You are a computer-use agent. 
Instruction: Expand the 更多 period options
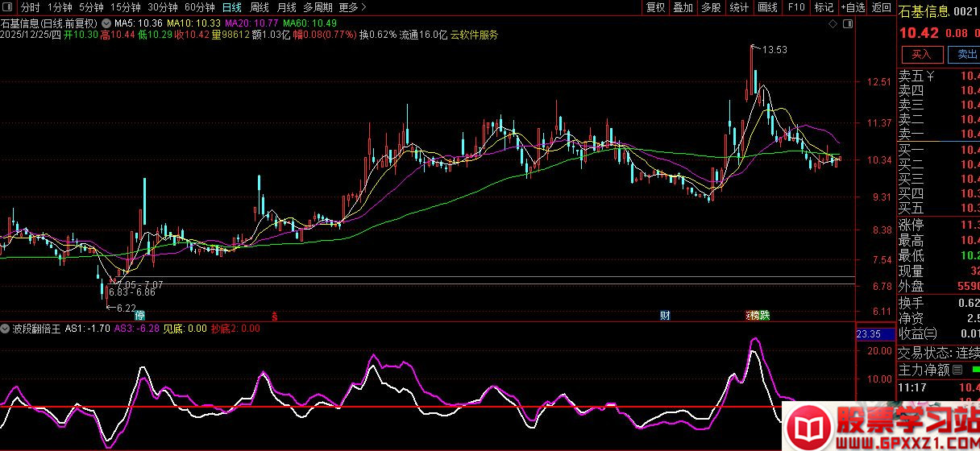(353, 7)
